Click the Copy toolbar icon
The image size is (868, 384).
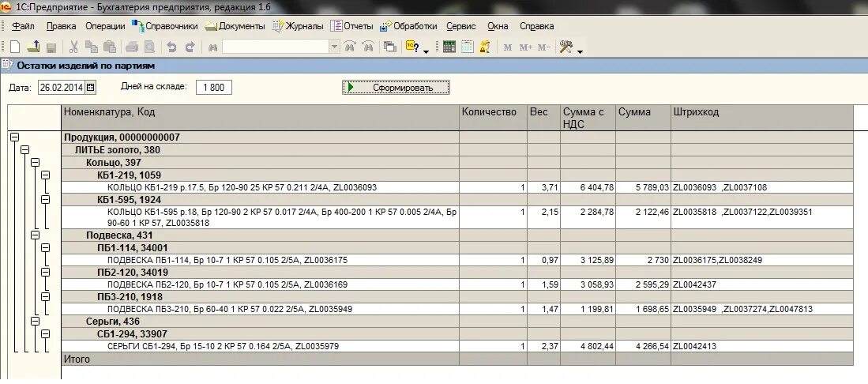pyautogui.click(x=92, y=47)
